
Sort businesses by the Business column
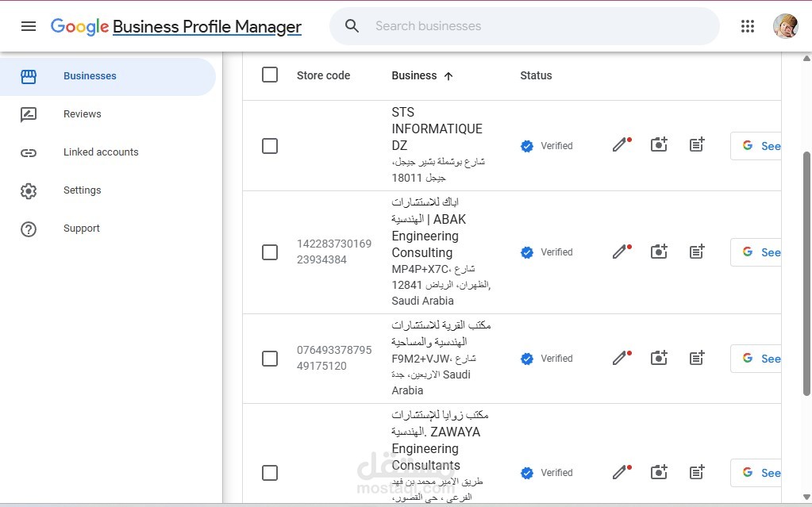pyautogui.click(x=421, y=75)
